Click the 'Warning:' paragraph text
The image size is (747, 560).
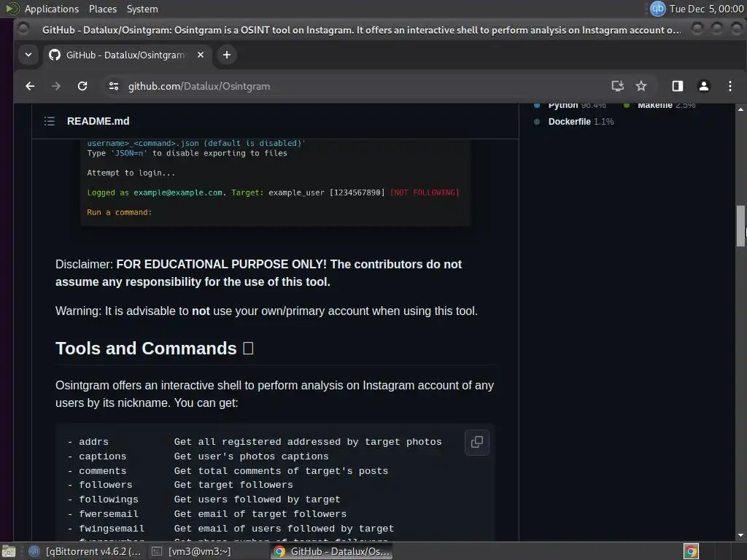click(266, 311)
